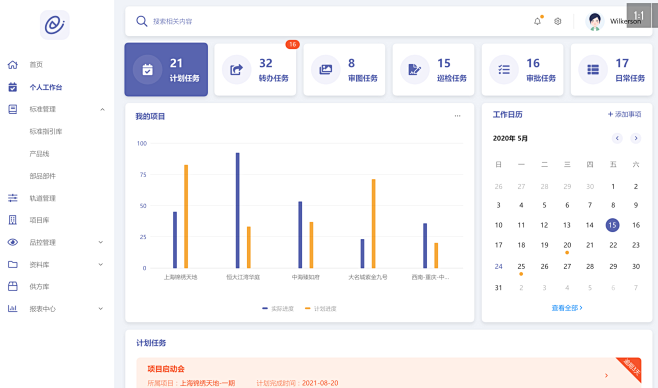Open 项目库 menu item
Image resolution: width=658 pixels, height=388 pixels.
click(x=39, y=220)
